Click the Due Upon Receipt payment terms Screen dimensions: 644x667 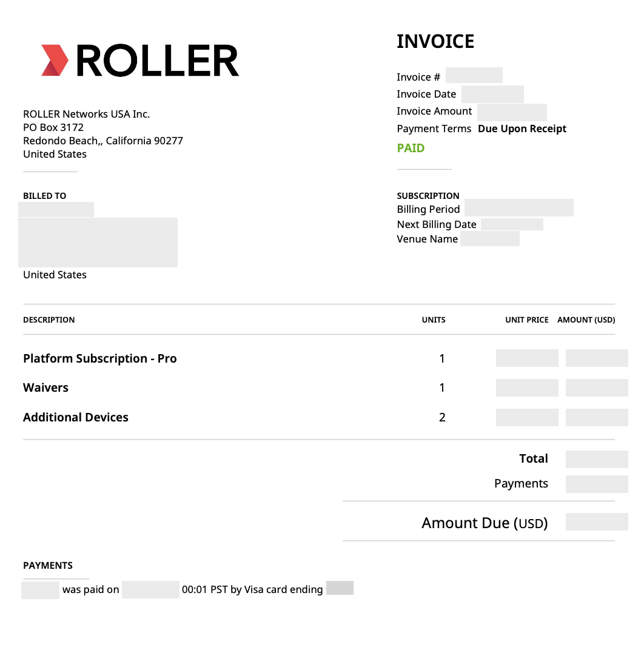[522, 129]
